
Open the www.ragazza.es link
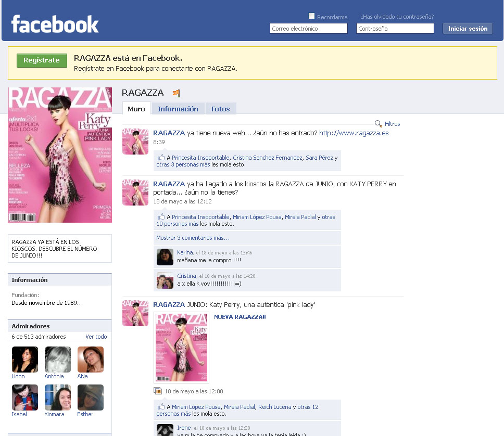click(354, 133)
